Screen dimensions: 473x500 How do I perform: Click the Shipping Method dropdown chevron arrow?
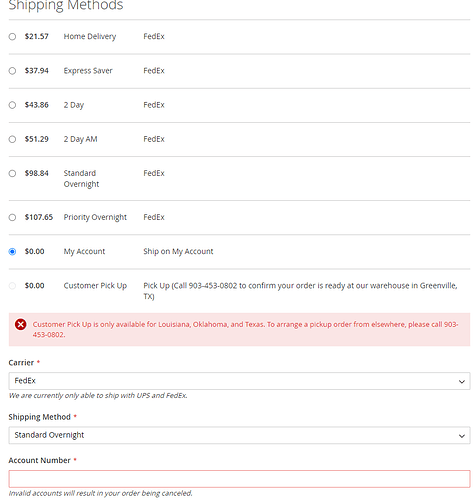[461, 436]
